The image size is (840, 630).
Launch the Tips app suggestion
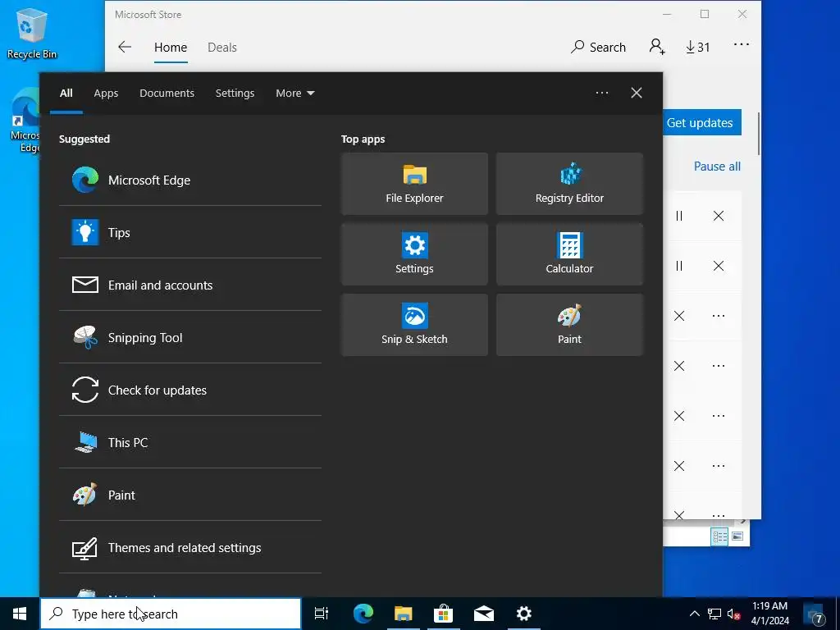pyautogui.click(x=190, y=232)
